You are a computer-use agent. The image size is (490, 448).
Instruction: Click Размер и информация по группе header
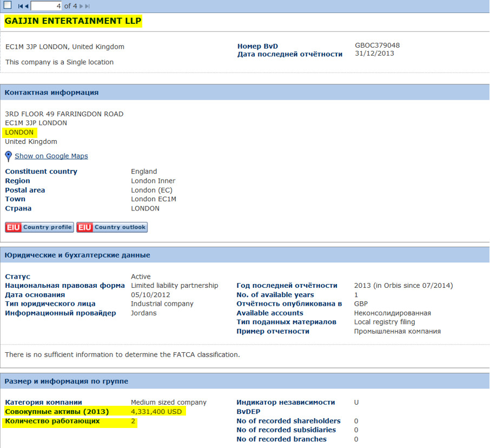tap(244, 381)
